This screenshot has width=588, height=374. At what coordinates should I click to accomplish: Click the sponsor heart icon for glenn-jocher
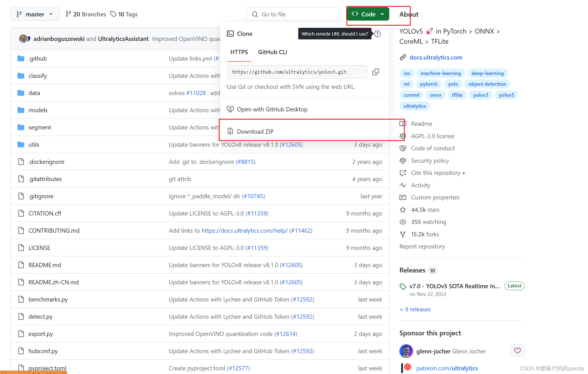[517, 351]
